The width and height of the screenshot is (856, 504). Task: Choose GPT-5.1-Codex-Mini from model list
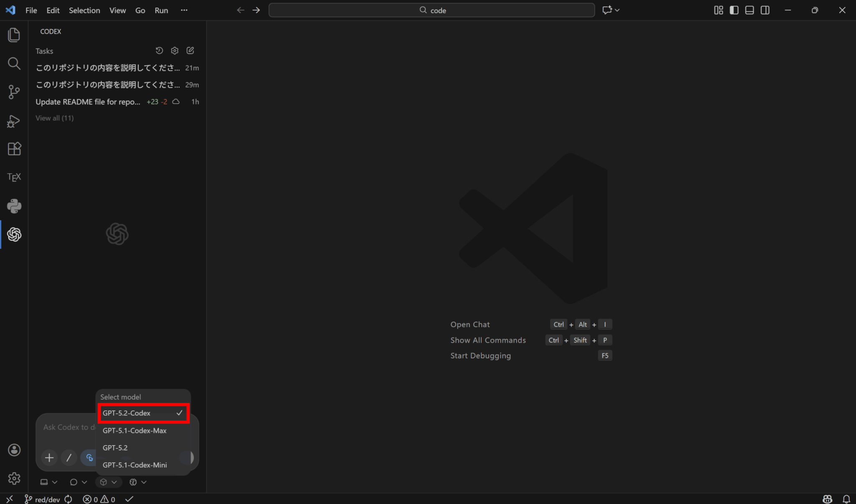pyautogui.click(x=135, y=465)
